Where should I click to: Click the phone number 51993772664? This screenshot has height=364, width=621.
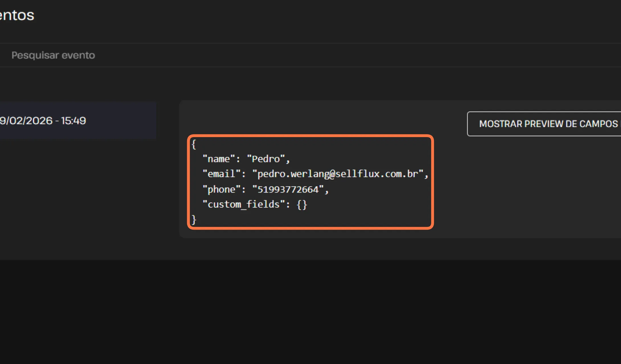click(x=288, y=189)
